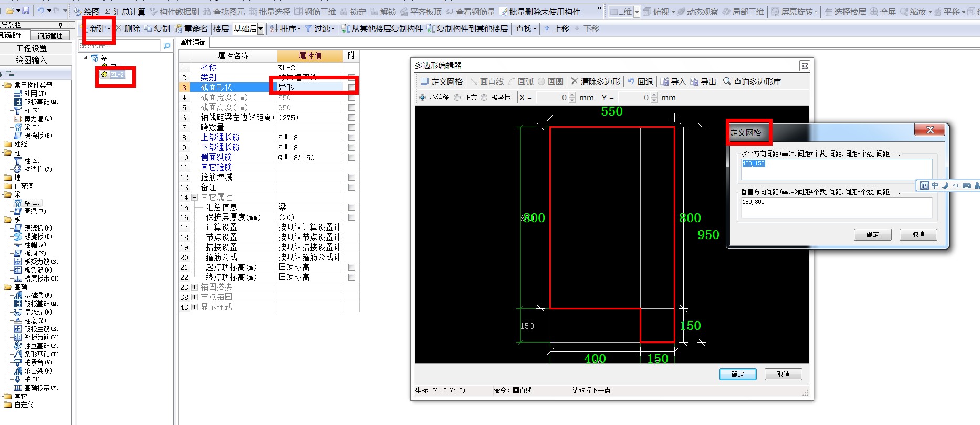The width and height of the screenshot is (980, 425).
Task: Open 工程设置 panel section
Action: click(x=32, y=48)
